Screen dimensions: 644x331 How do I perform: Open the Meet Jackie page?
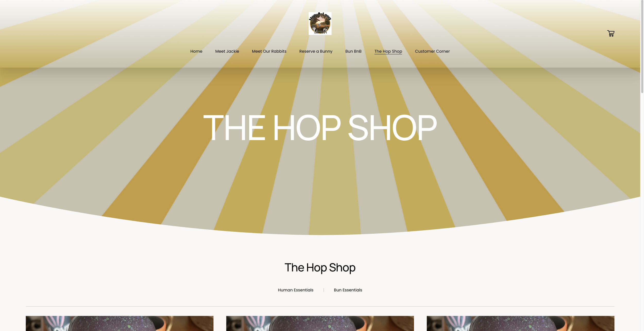pos(227,51)
